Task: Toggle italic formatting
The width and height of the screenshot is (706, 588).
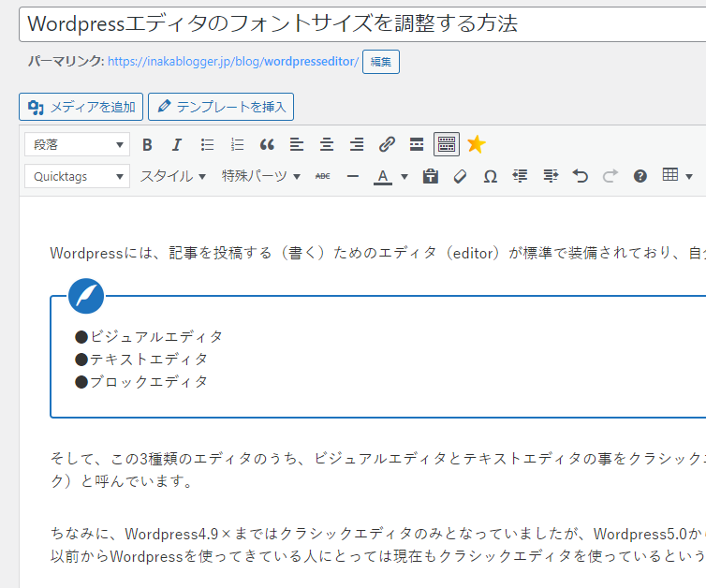Action: pyautogui.click(x=176, y=144)
